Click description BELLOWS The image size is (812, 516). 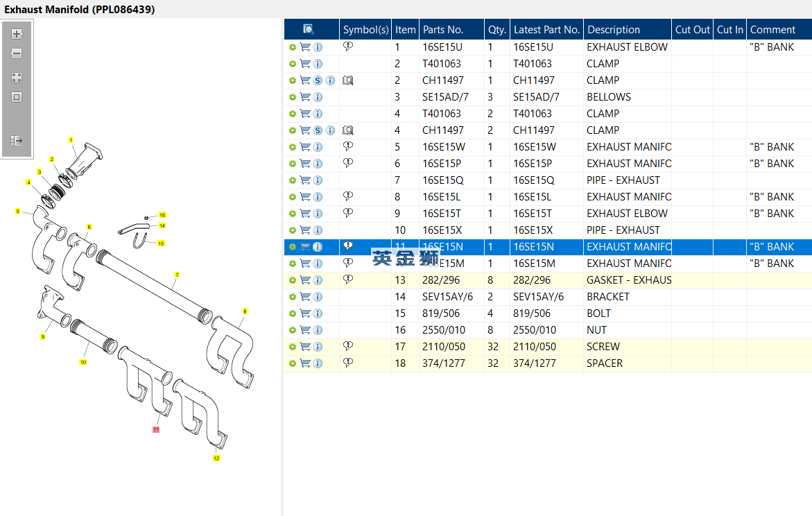click(609, 97)
